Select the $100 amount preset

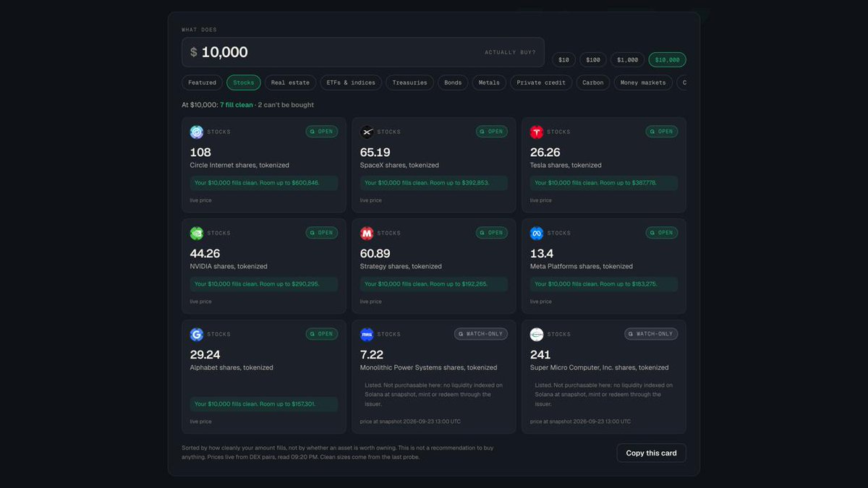pos(593,60)
